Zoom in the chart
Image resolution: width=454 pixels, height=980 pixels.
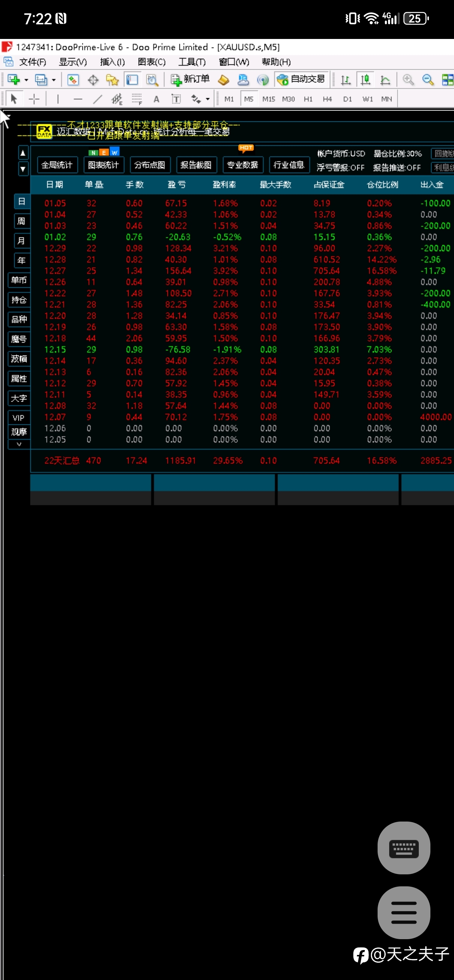tap(408, 79)
